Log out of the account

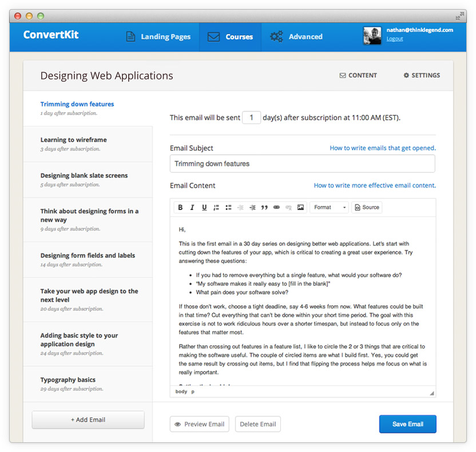coord(394,39)
